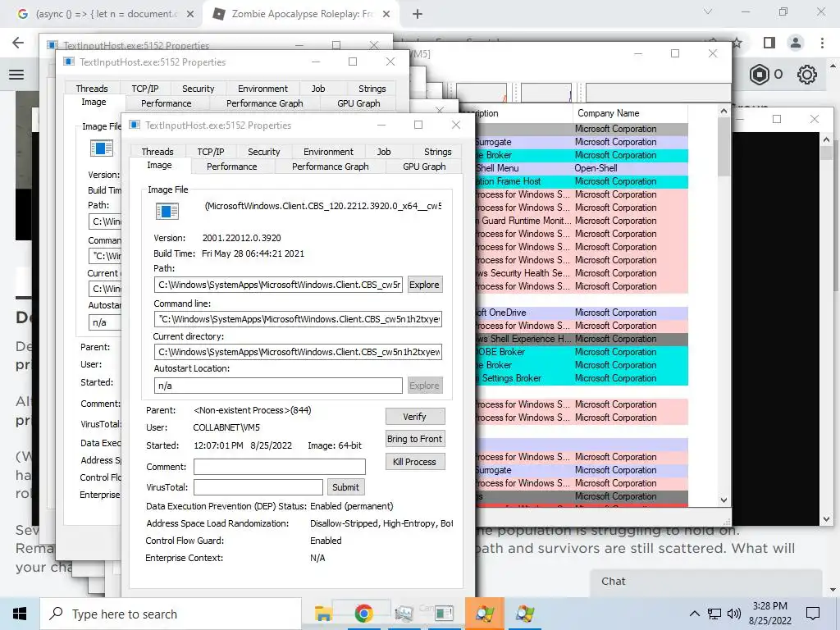
Task: Open the TCP/IP tab in front Properties window
Action: coord(211,152)
